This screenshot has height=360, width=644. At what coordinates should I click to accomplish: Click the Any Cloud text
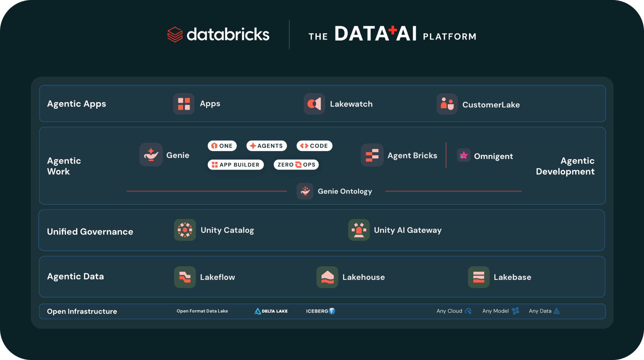coord(449,311)
